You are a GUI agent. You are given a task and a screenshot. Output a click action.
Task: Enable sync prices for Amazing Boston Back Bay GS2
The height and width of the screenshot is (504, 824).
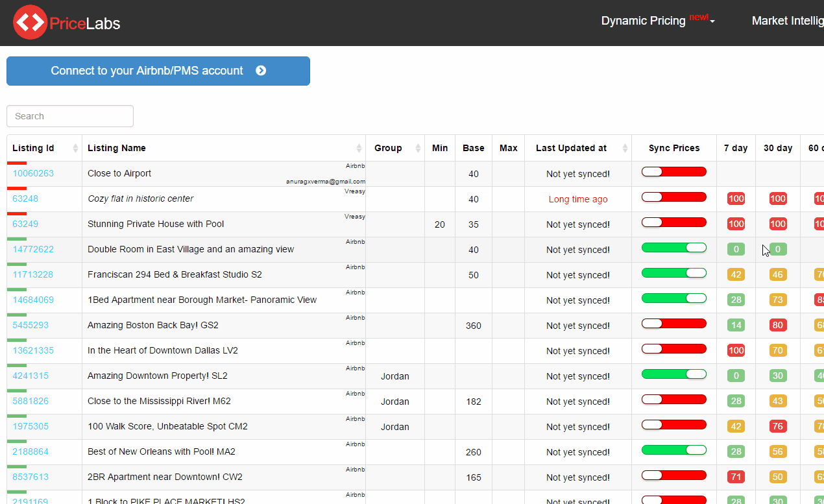click(x=673, y=324)
